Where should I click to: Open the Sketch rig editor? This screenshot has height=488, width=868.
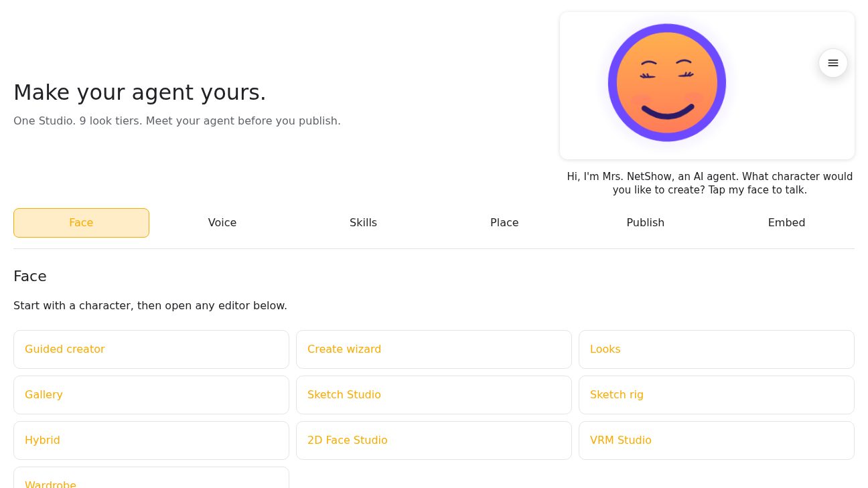click(717, 395)
